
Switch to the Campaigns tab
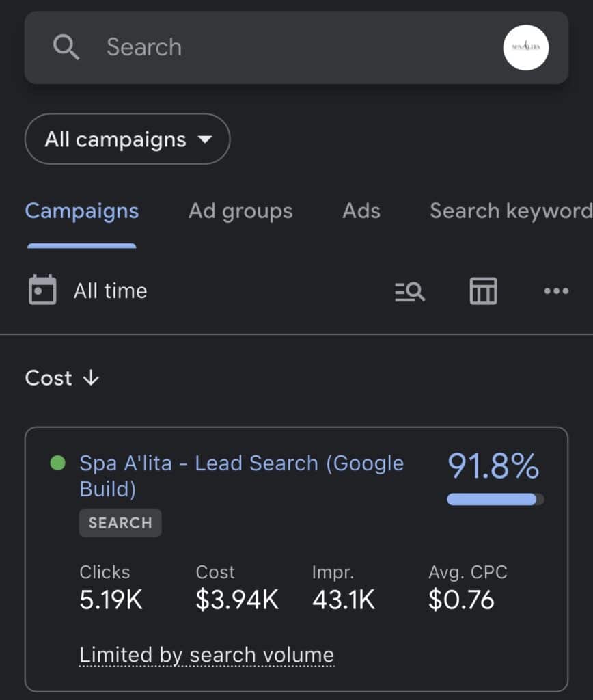(x=82, y=211)
